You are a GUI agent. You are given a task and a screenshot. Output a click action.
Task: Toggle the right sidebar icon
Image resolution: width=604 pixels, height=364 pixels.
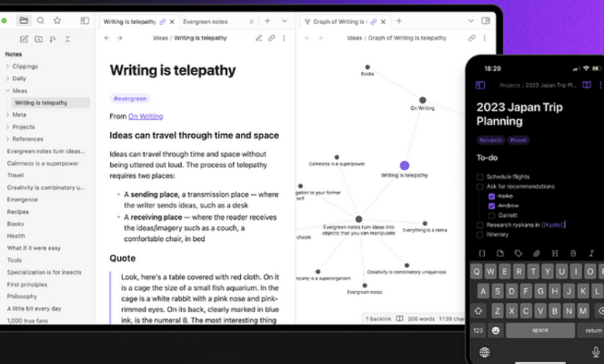(x=486, y=21)
